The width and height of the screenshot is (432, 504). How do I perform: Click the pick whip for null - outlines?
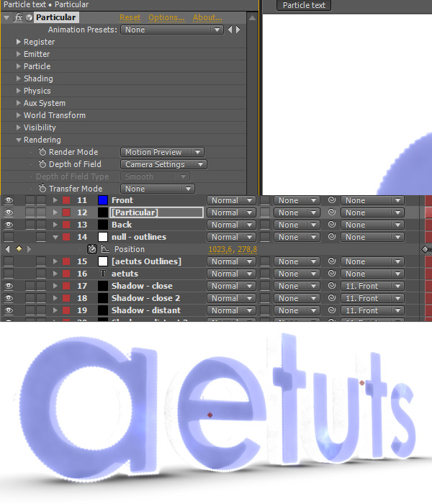(x=332, y=237)
